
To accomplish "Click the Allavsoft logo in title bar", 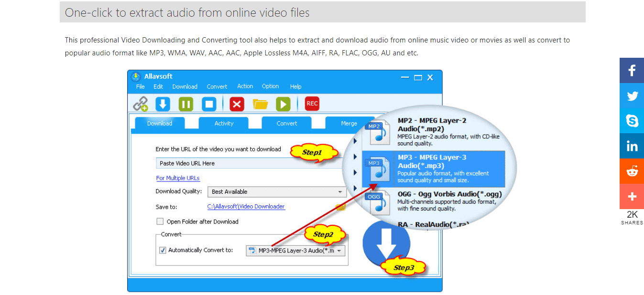I will 136,76.
